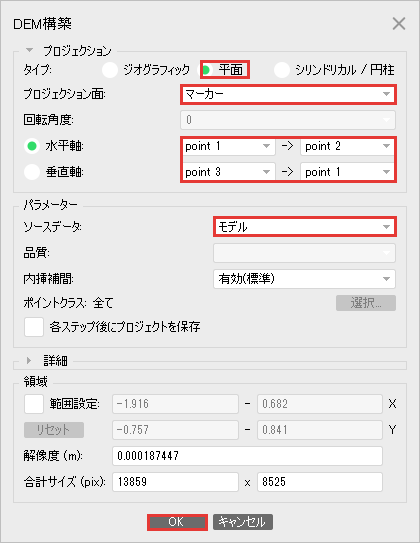
Task: Open ソースデータ dropdown showing モデル
Action: click(x=305, y=227)
